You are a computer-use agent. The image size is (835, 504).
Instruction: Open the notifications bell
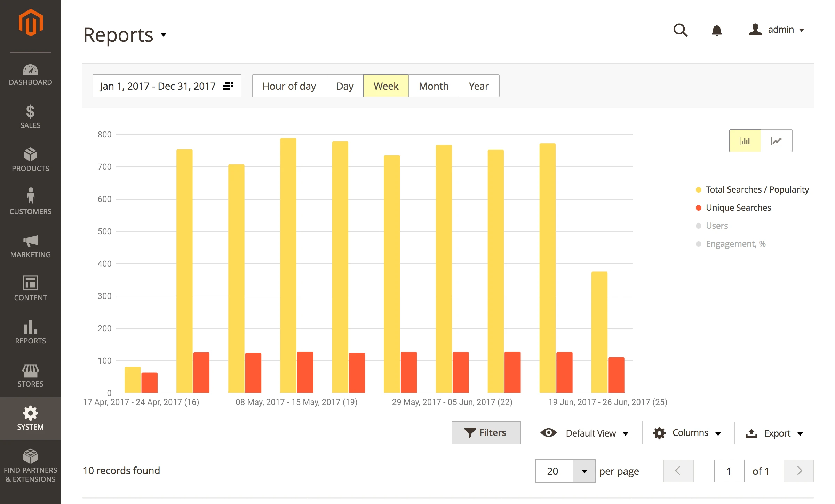(x=716, y=31)
